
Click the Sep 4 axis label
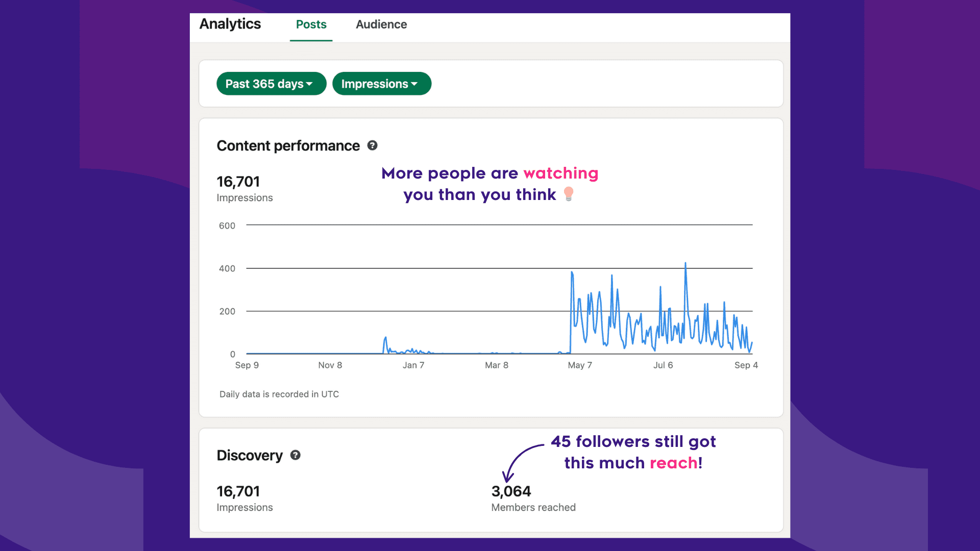746,365
